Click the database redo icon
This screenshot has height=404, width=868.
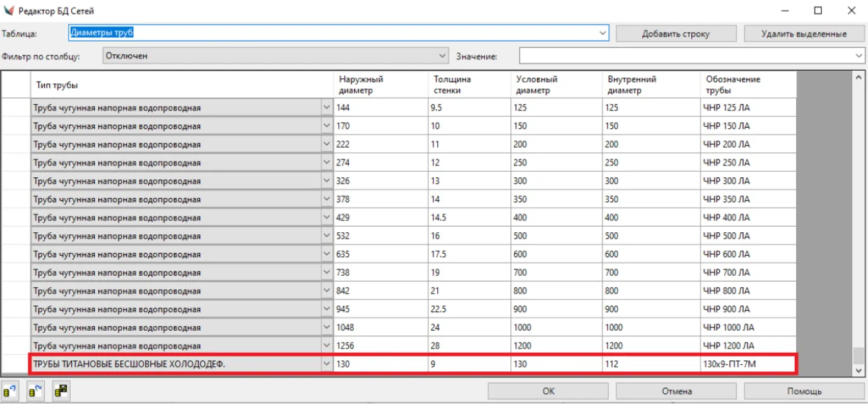[35, 391]
